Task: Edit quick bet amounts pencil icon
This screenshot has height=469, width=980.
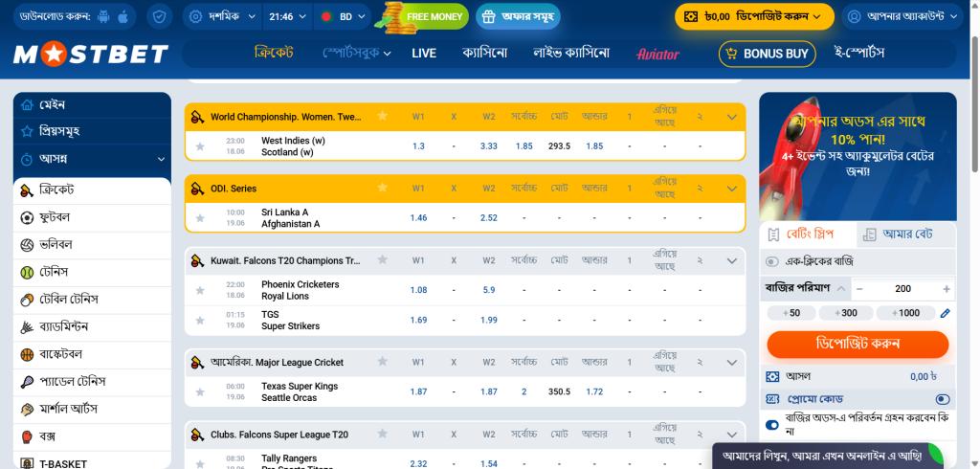Action: [945, 313]
